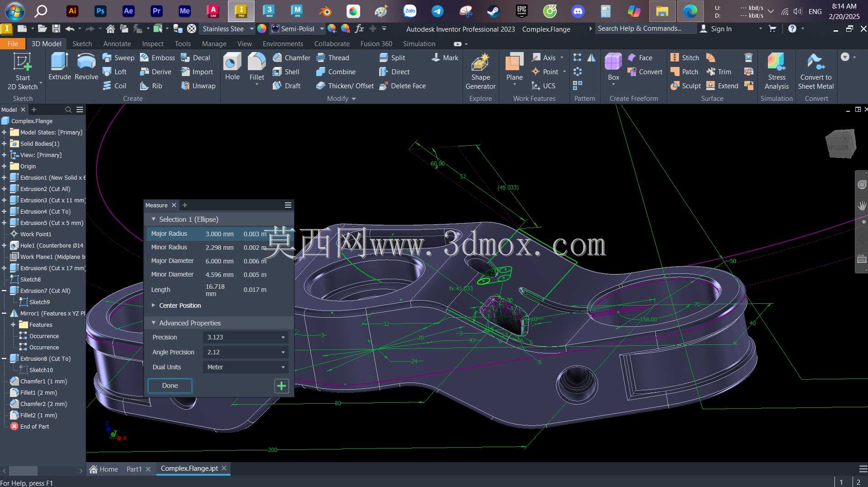Open the Measure panel hamburger menu
The height and width of the screenshot is (487, 868).
(x=288, y=205)
